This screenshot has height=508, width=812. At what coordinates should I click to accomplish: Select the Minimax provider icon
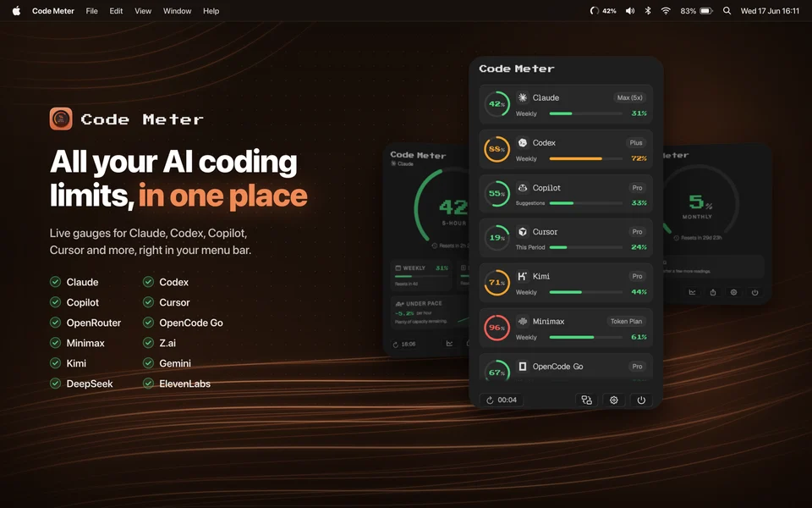(523, 322)
